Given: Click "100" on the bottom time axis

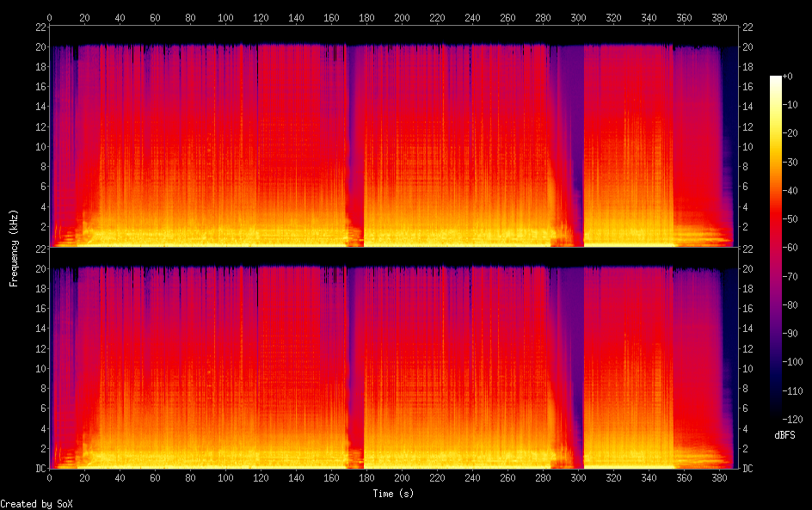Looking at the screenshot, I should click(225, 478).
